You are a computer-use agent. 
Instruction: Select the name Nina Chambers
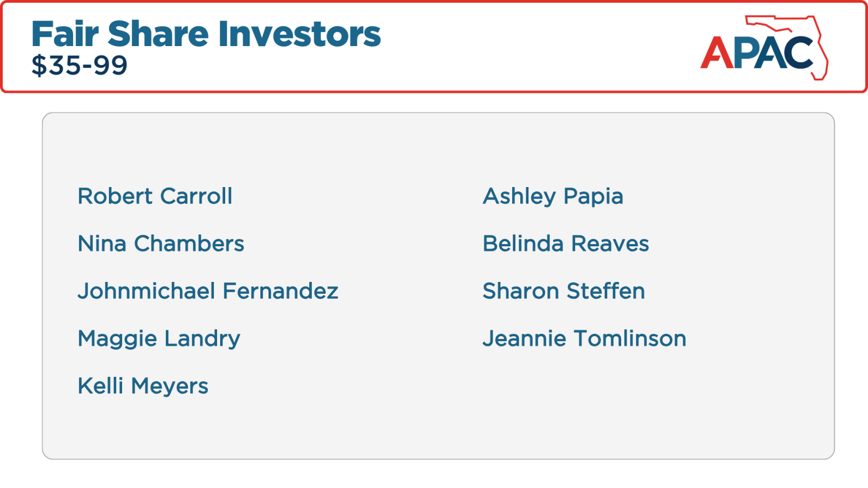coord(161,244)
